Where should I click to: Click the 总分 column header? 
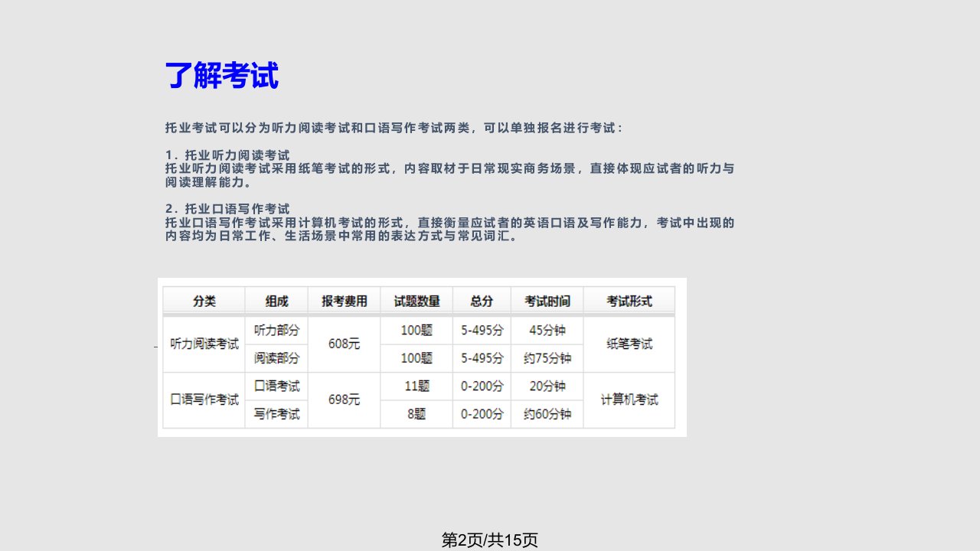point(482,301)
